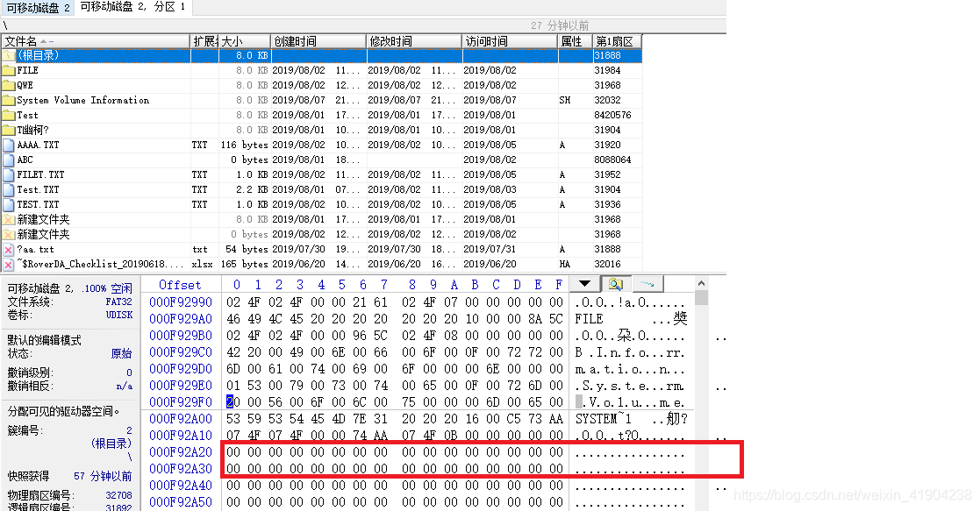
Task: Sort by the 第1扇区 column header
Action: tap(617, 41)
